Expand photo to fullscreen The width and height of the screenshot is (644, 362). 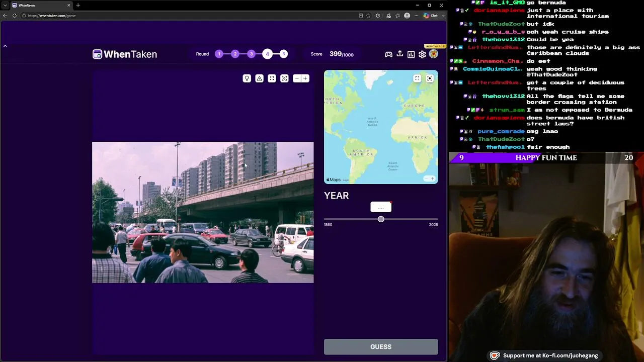(x=272, y=78)
